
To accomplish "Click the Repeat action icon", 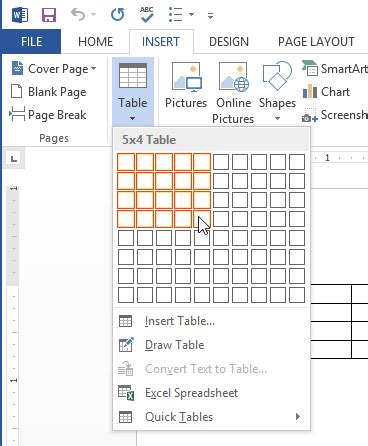I will [117, 15].
